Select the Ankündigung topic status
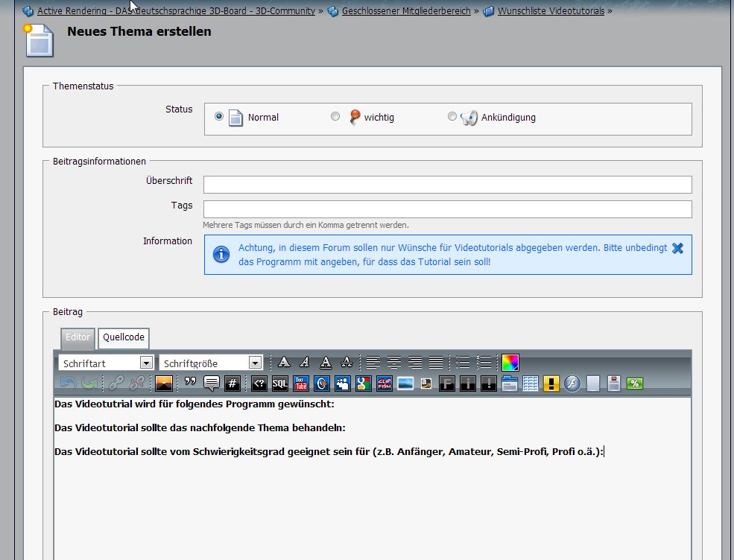734x560 pixels. pyautogui.click(x=452, y=116)
